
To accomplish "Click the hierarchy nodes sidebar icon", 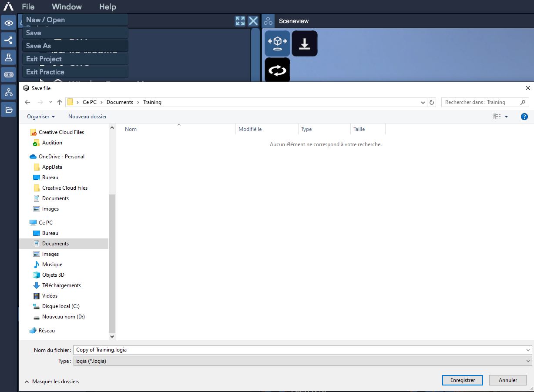I will 9,92.
